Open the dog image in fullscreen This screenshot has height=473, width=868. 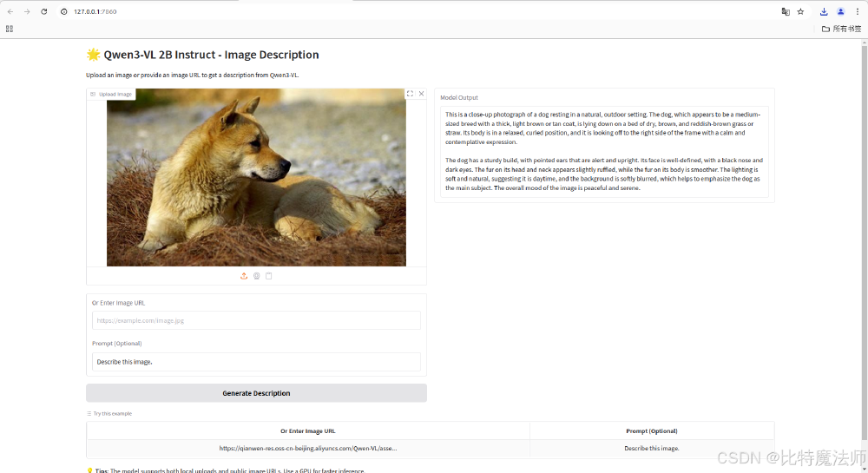point(410,94)
